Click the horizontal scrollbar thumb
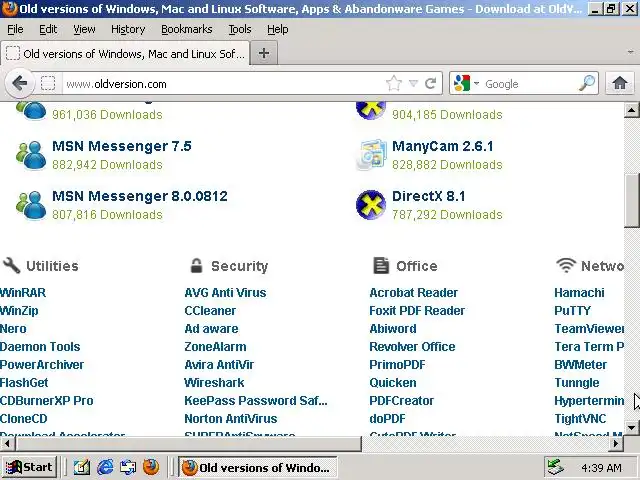 click(x=188, y=443)
